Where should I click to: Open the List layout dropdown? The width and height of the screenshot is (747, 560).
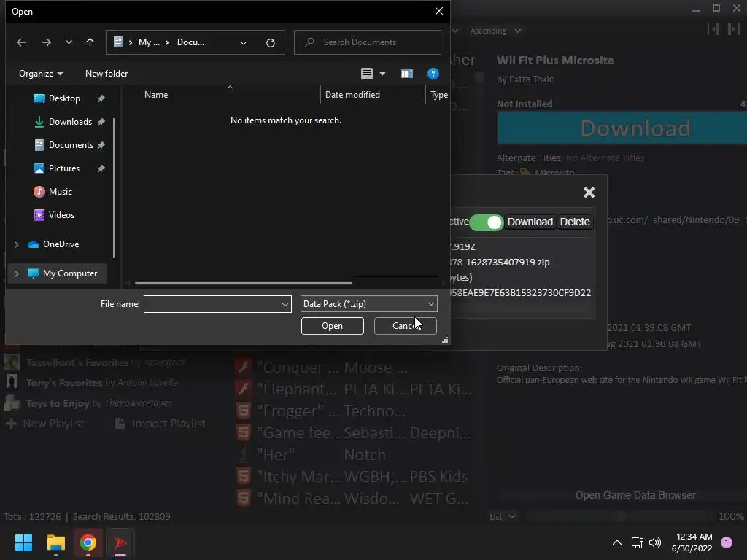point(503,517)
